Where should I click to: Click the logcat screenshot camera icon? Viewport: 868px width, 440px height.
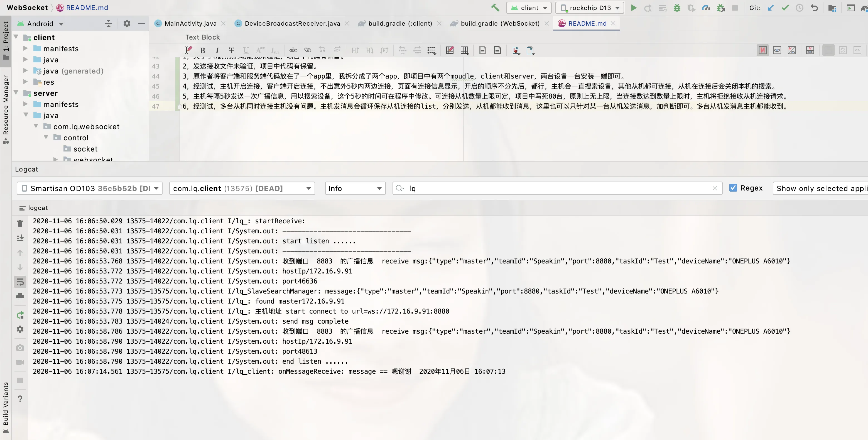[x=20, y=348]
